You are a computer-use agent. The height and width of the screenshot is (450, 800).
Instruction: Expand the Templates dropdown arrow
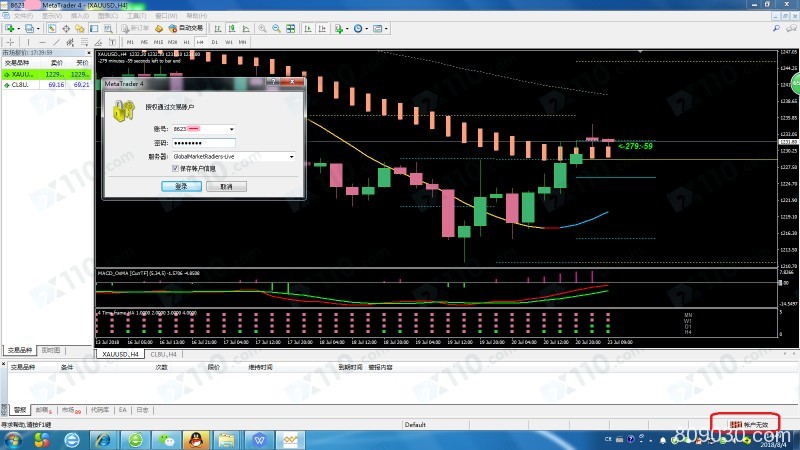[x=386, y=29]
